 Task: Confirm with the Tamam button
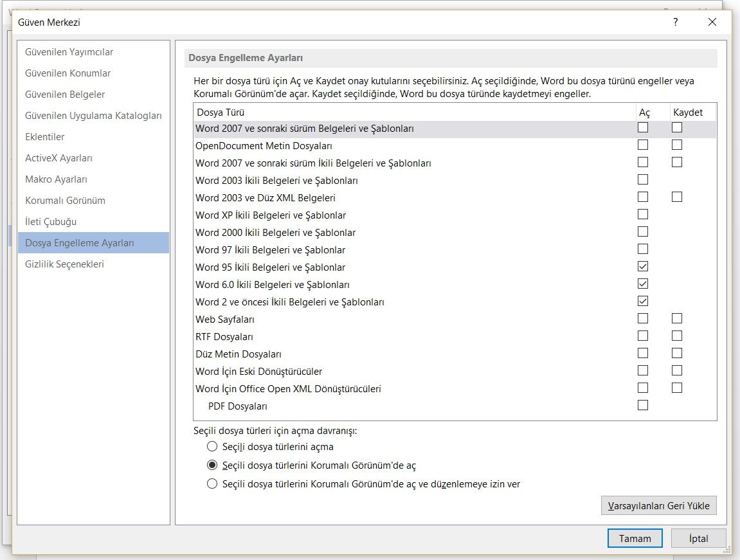[635, 539]
